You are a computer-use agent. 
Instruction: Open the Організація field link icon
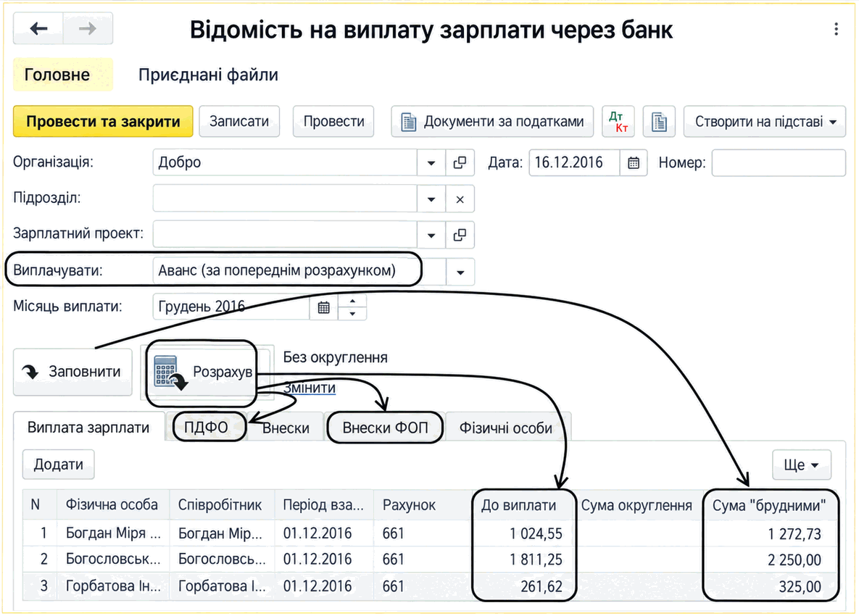[x=460, y=162]
